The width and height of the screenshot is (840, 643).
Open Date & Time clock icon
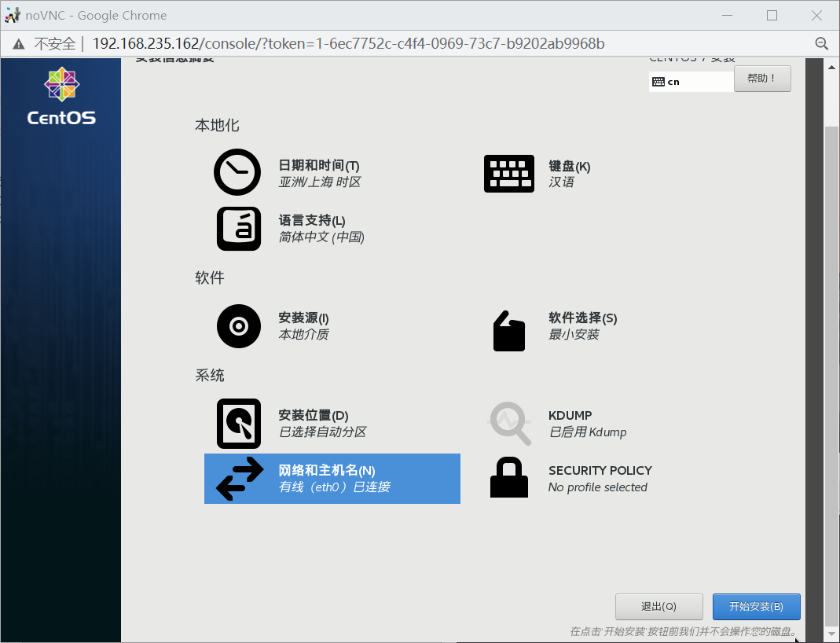pos(237,172)
